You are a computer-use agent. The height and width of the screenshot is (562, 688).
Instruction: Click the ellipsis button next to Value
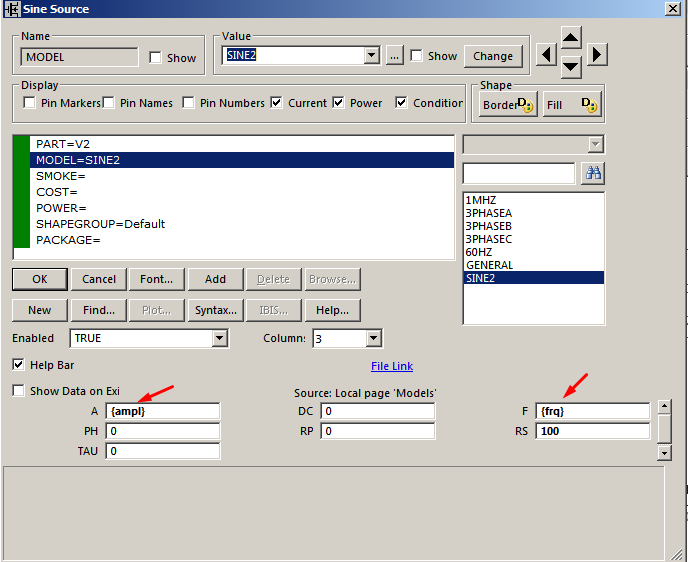click(x=394, y=56)
